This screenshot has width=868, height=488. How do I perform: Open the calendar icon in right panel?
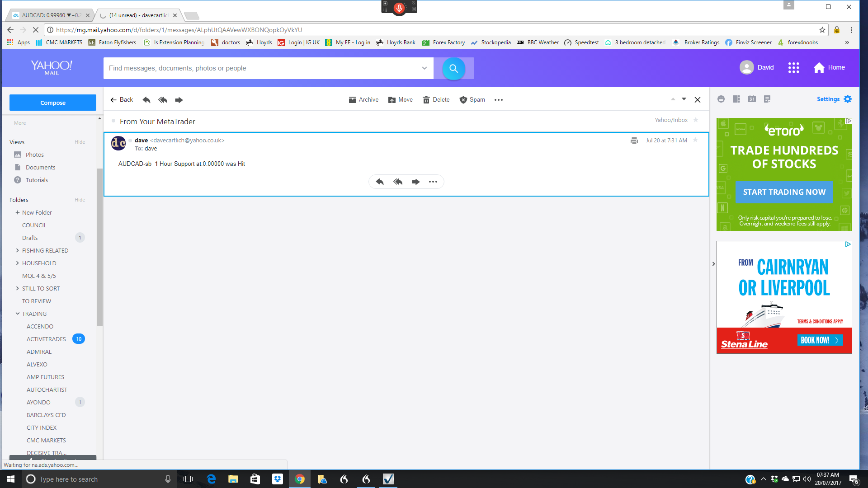pyautogui.click(x=752, y=99)
